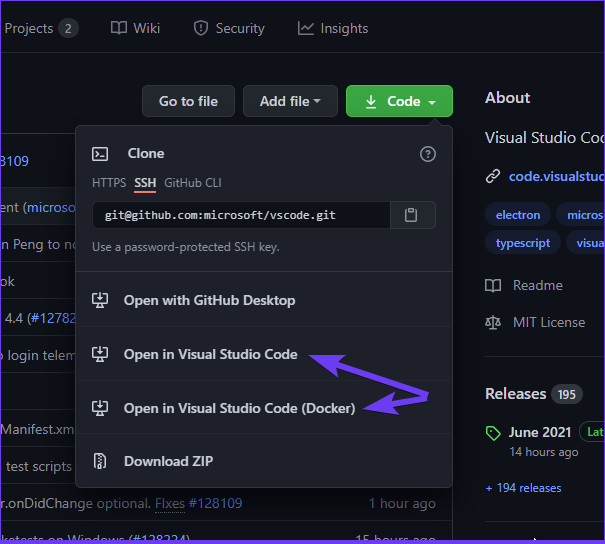
Task: Open the clone help question-mark icon
Action: [x=428, y=154]
